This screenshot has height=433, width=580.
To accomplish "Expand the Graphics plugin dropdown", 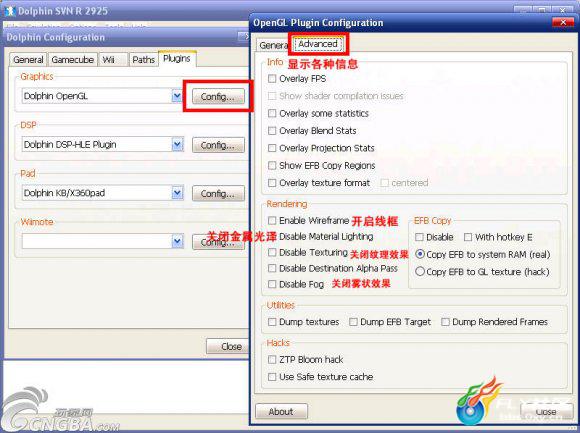I will coord(177,96).
